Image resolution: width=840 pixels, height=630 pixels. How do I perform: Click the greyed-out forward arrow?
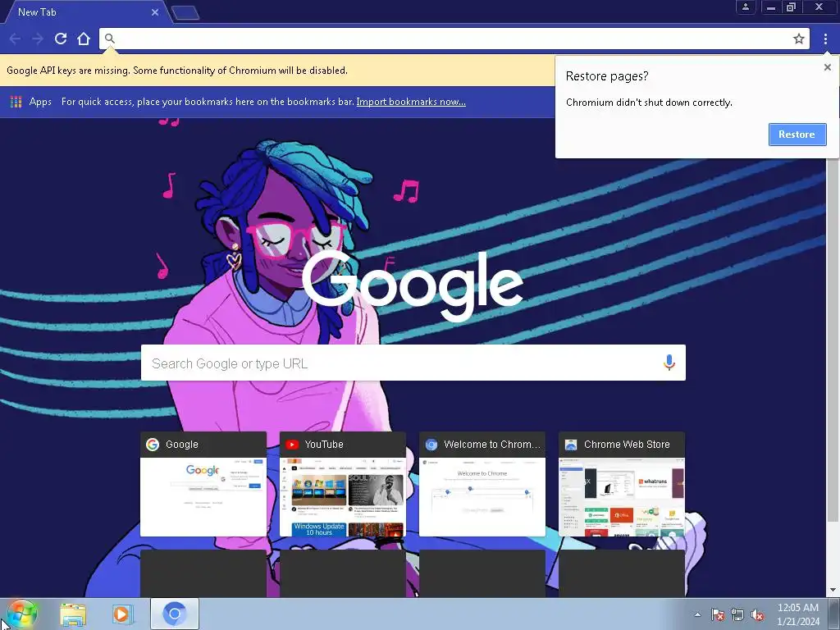click(x=38, y=39)
